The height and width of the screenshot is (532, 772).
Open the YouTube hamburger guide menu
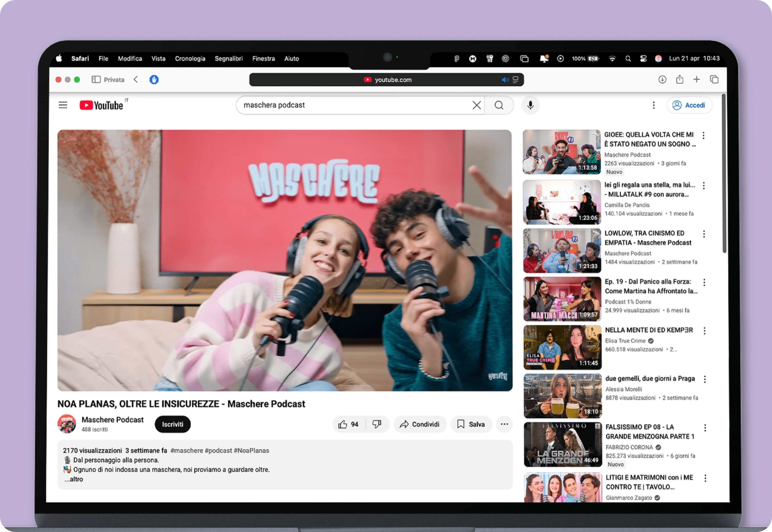click(63, 105)
